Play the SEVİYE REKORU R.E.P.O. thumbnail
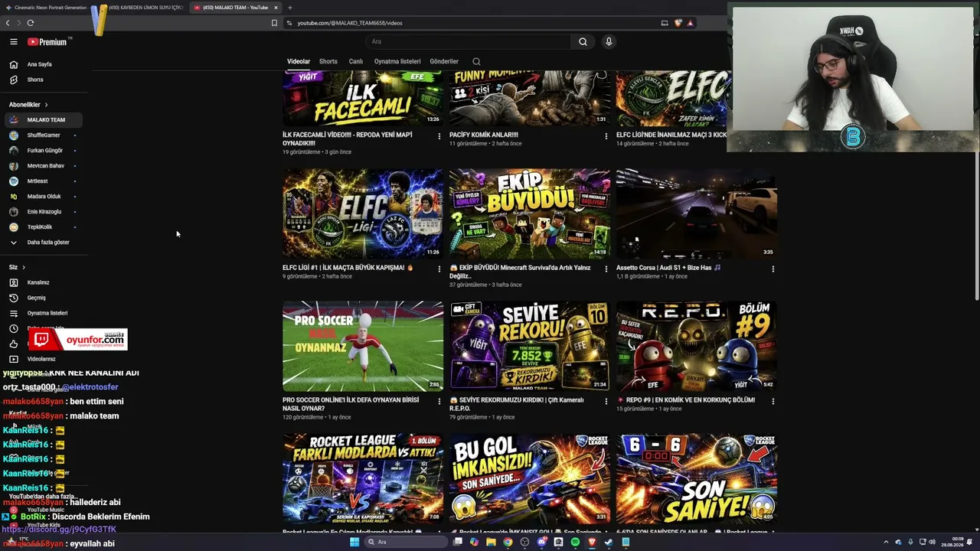Image resolution: width=980 pixels, height=551 pixels. 530,346
